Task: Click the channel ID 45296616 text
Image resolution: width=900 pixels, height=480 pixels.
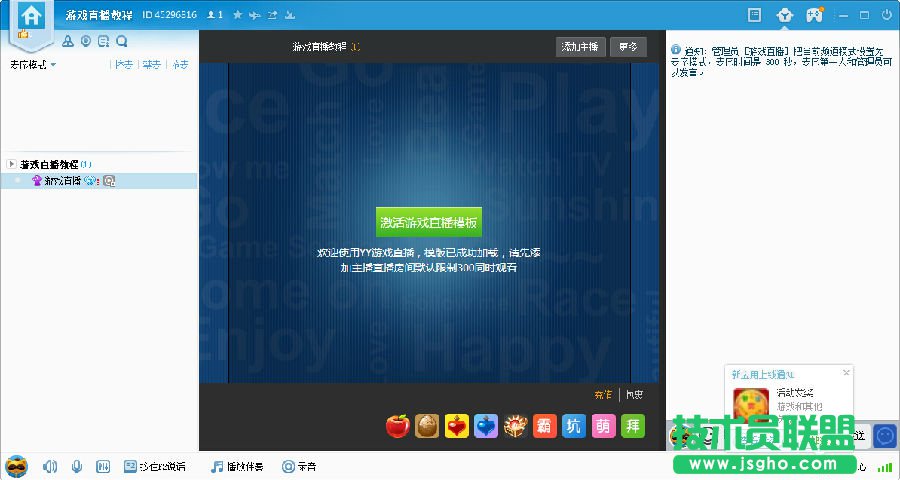Action: (x=169, y=15)
